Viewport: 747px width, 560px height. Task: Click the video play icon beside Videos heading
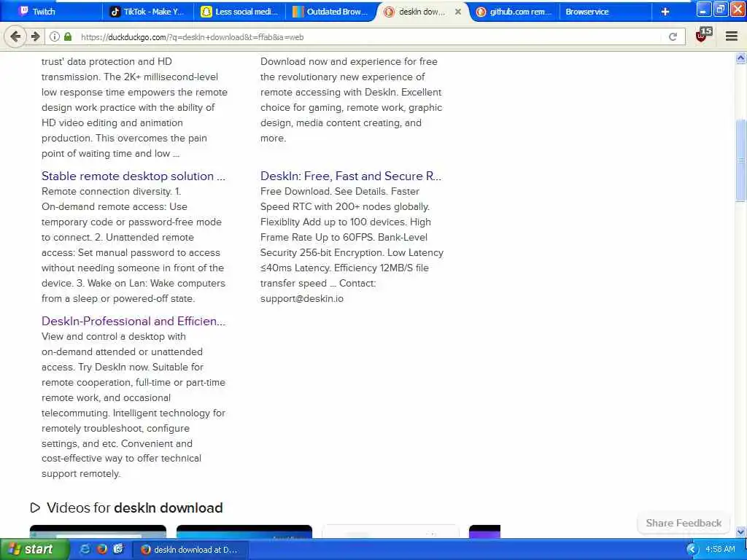coord(35,507)
